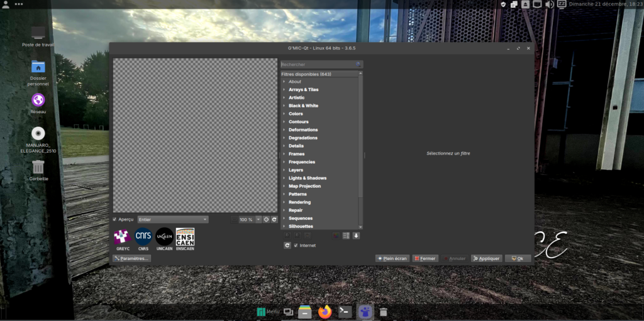Toggle the Aperçu preview checkbox

114,219
